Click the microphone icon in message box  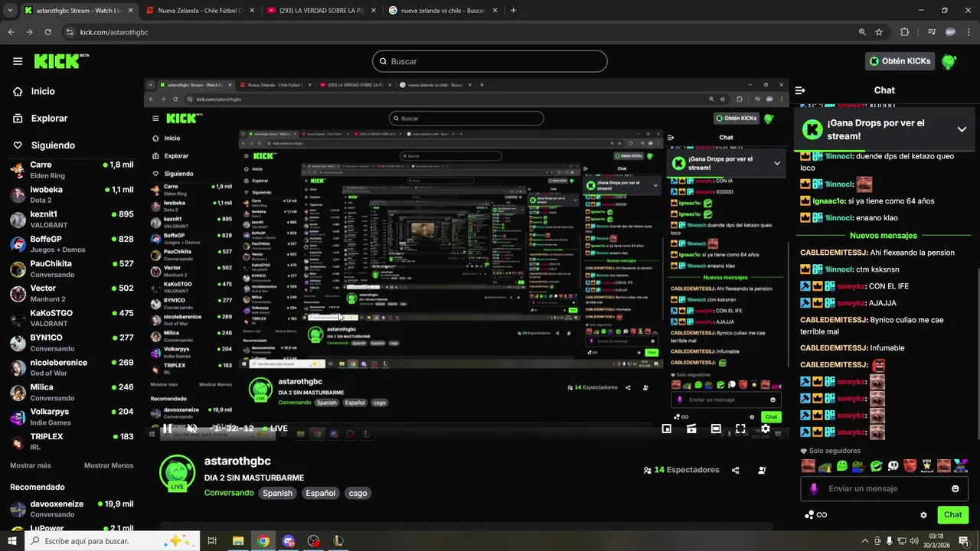click(x=814, y=488)
